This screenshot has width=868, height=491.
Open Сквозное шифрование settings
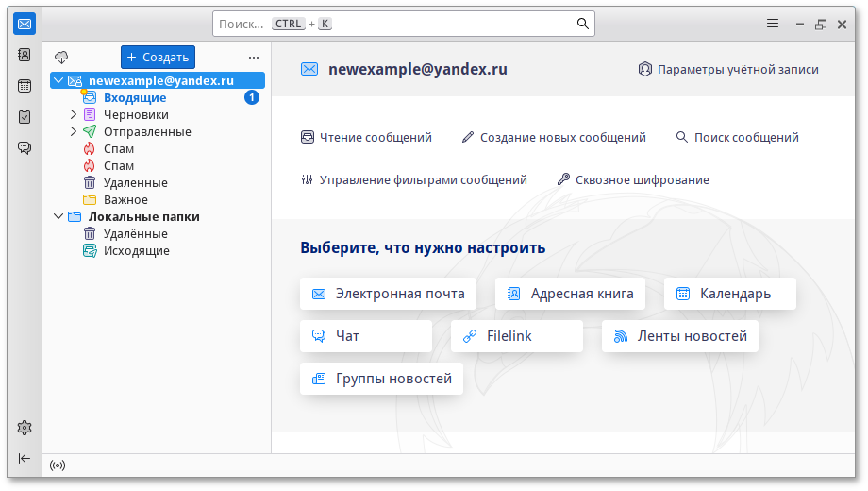coord(633,179)
